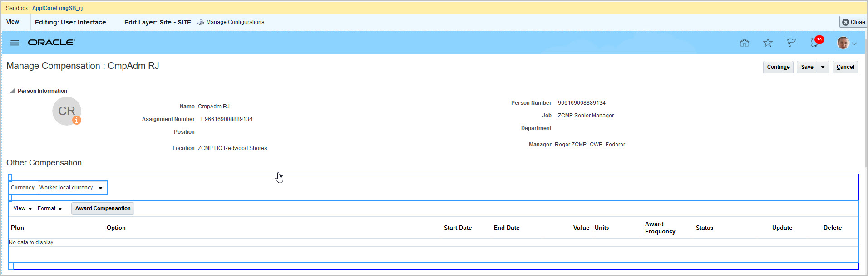The height and width of the screenshot is (276, 868).
Task: Click the Award Frequency column header
Action: (660, 228)
